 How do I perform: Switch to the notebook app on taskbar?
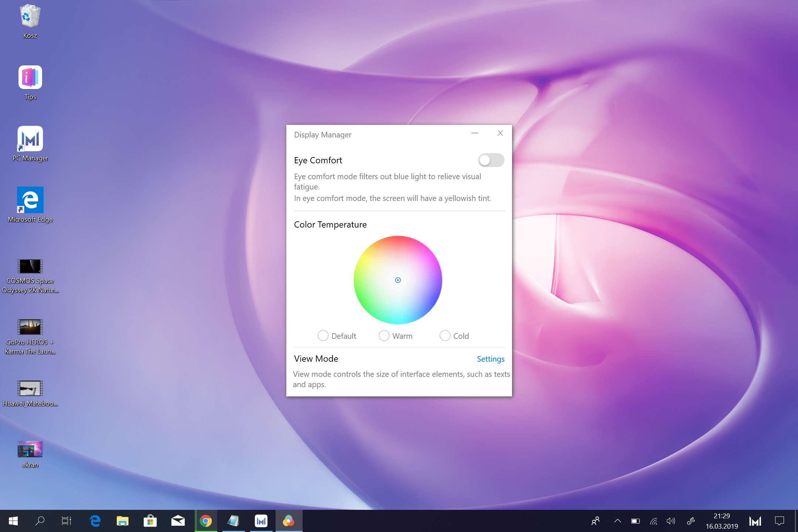233,521
